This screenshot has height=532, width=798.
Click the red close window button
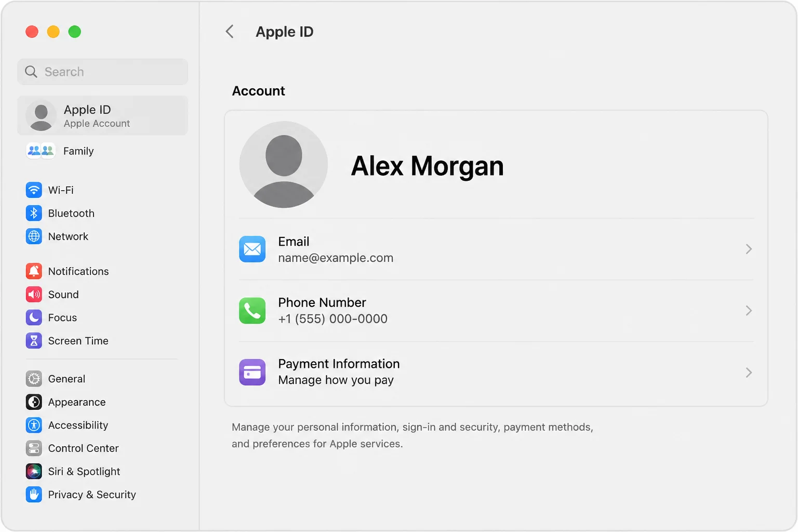(32, 32)
